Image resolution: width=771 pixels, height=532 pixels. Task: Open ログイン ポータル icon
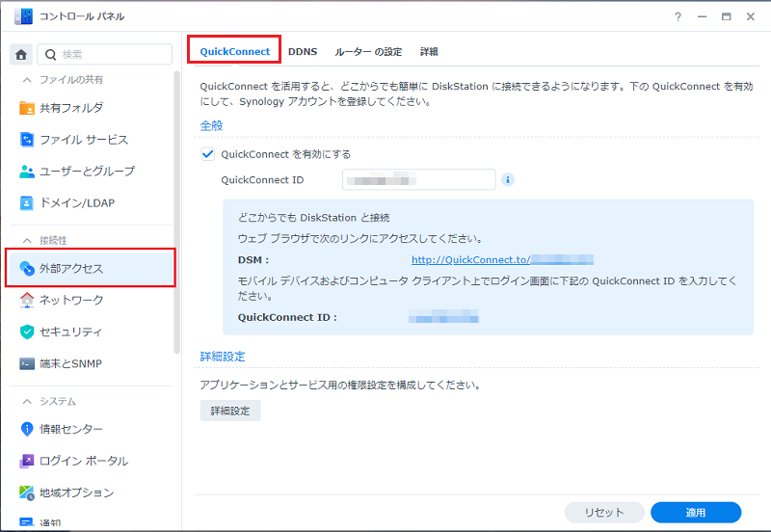pos(27,461)
